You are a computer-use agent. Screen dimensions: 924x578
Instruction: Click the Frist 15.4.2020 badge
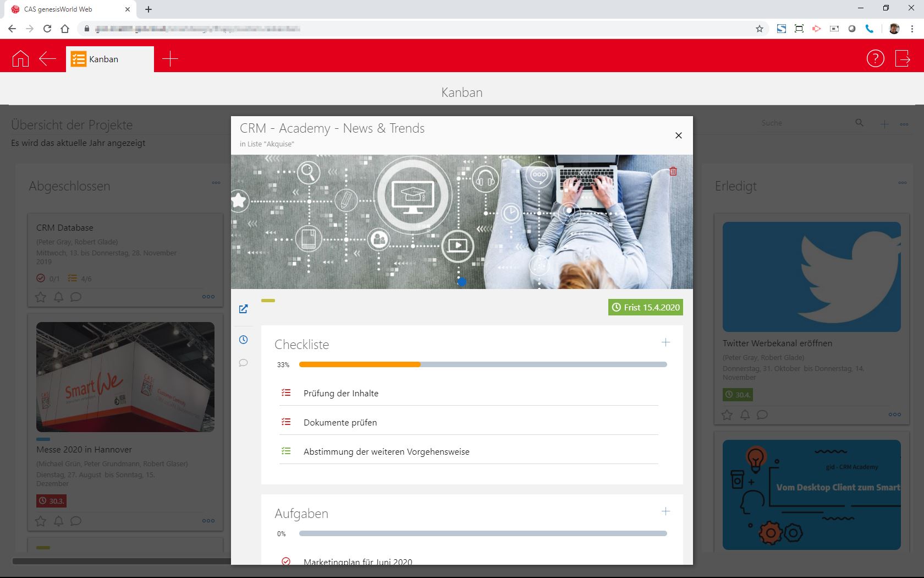point(646,307)
